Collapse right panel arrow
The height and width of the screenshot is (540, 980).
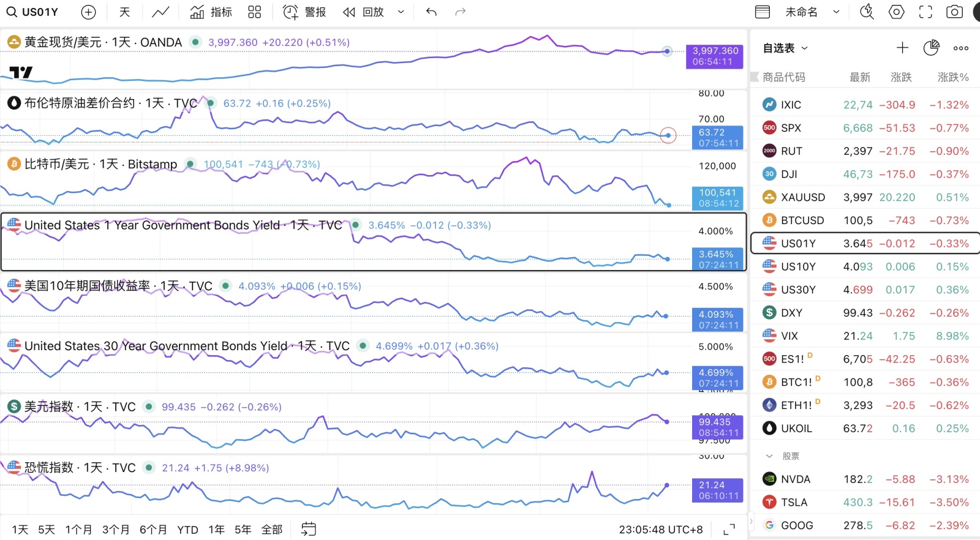coord(751,522)
